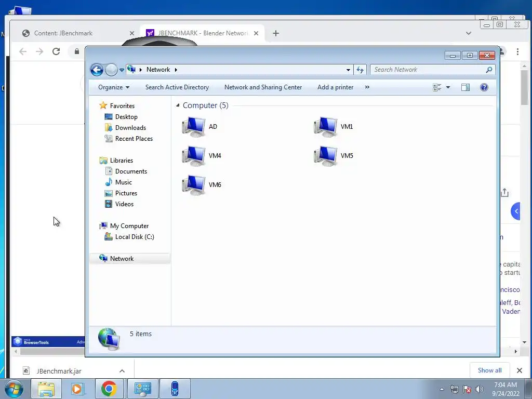The image size is (532, 399).
Task: Open the JBenchmark.jar download item
Action: (x=59, y=371)
